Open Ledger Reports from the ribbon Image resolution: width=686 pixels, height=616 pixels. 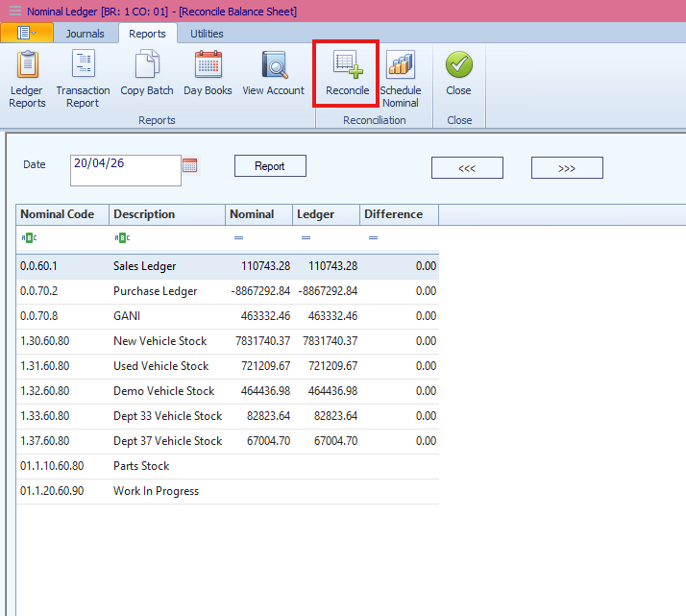pos(27,79)
